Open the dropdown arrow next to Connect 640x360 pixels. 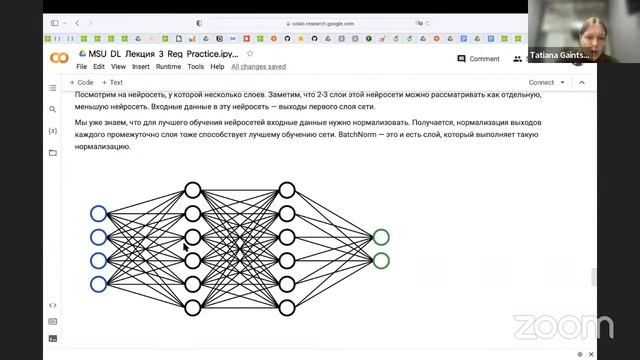click(562, 82)
